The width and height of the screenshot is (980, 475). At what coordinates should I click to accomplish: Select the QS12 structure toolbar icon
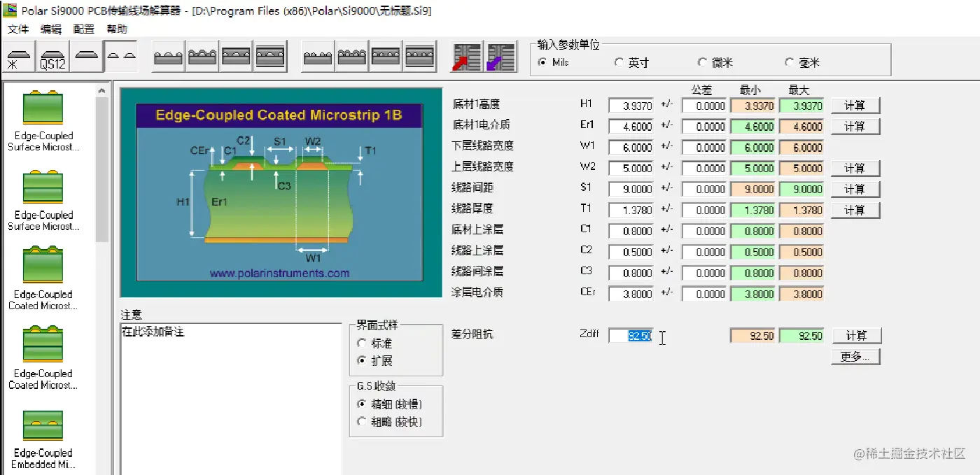(52, 57)
